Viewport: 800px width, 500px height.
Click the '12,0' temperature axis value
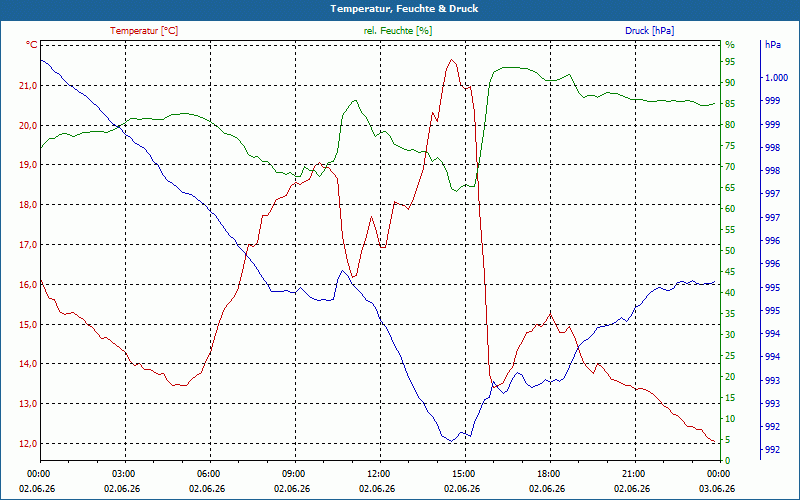tap(29, 444)
